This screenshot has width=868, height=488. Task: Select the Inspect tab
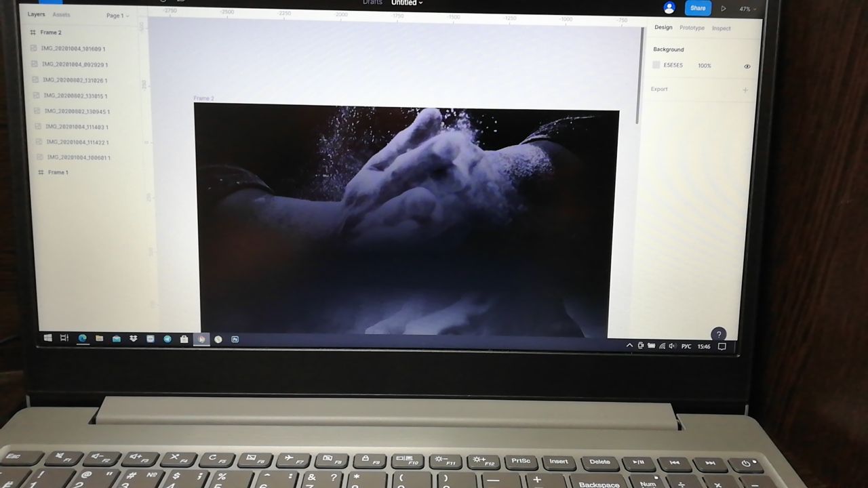pyautogui.click(x=722, y=28)
